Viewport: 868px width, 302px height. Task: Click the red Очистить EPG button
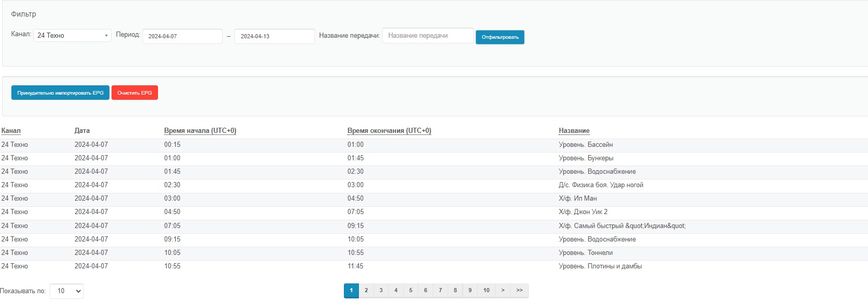(135, 93)
